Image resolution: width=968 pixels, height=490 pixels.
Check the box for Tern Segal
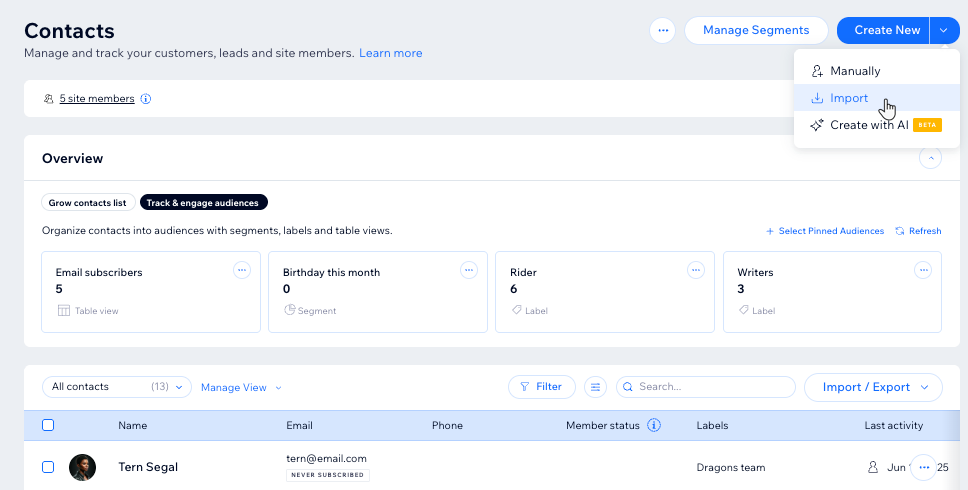(x=48, y=467)
